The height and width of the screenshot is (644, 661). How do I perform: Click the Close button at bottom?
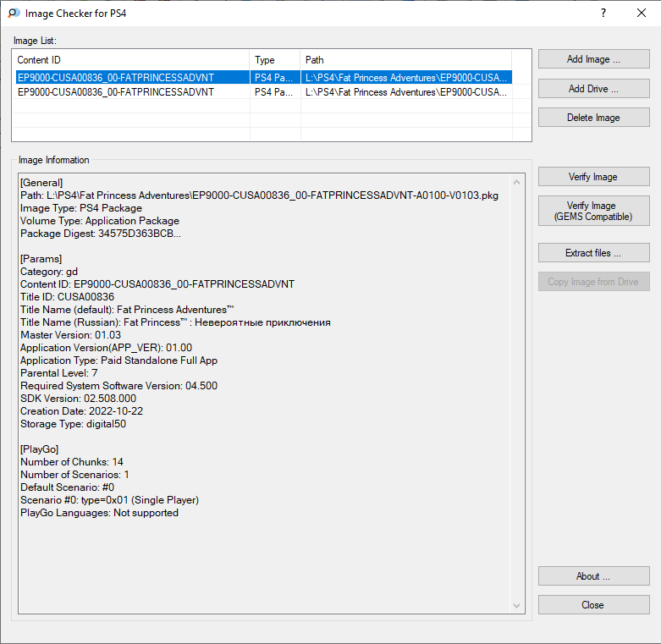click(593, 604)
